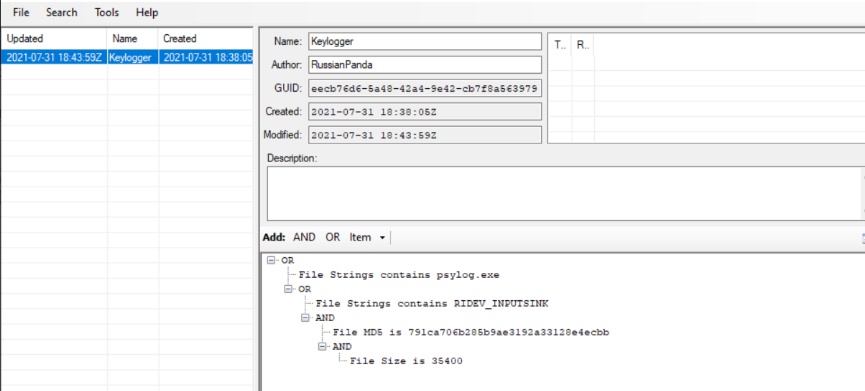Select the File MD5 indicator item

click(x=471, y=332)
